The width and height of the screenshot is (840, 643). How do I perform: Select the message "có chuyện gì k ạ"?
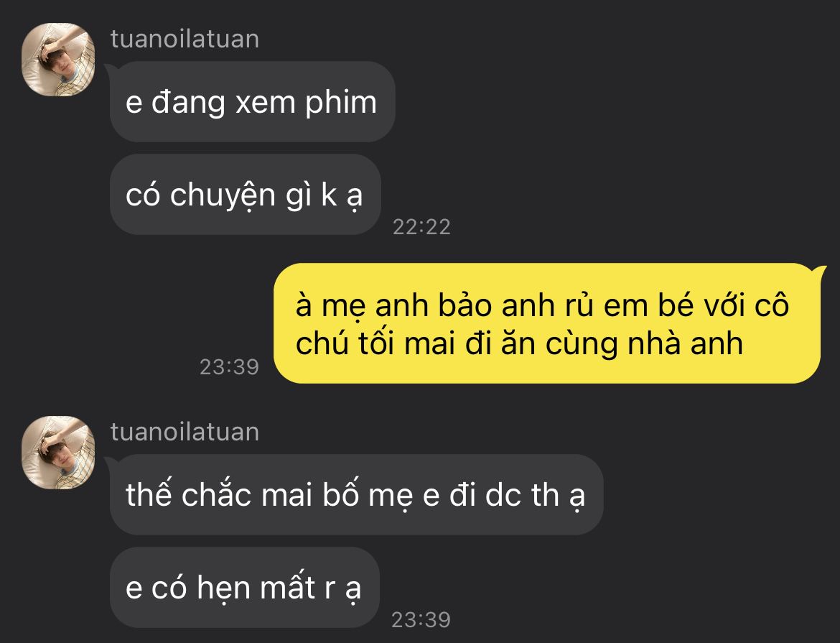tap(246, 195)
